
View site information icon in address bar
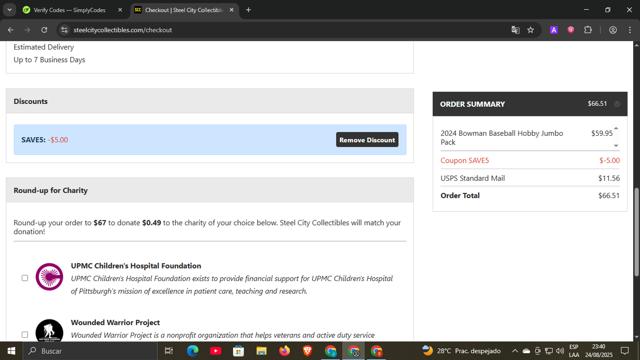(64, 30)
